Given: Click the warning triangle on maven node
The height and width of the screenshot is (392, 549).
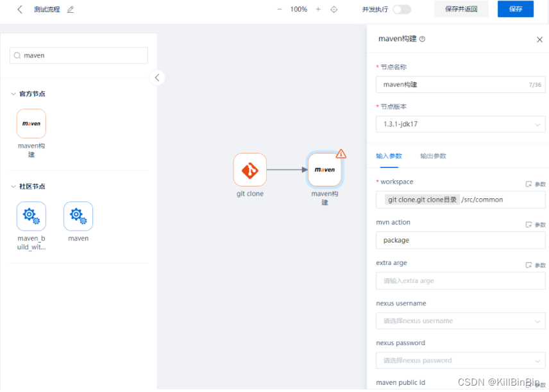Looking at the screenshot, I should pos(341,154).
